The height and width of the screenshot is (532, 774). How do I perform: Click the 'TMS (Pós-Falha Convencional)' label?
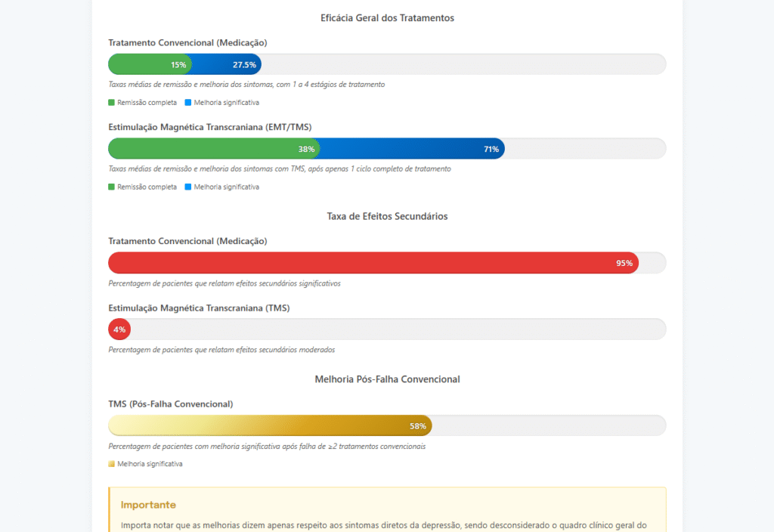(x=171, y=404)
